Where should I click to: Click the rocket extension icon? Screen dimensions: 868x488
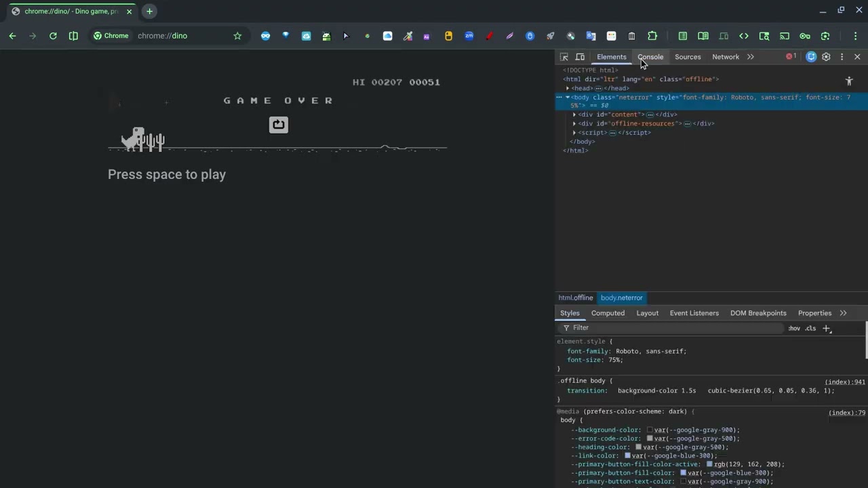tap(550, 36)
